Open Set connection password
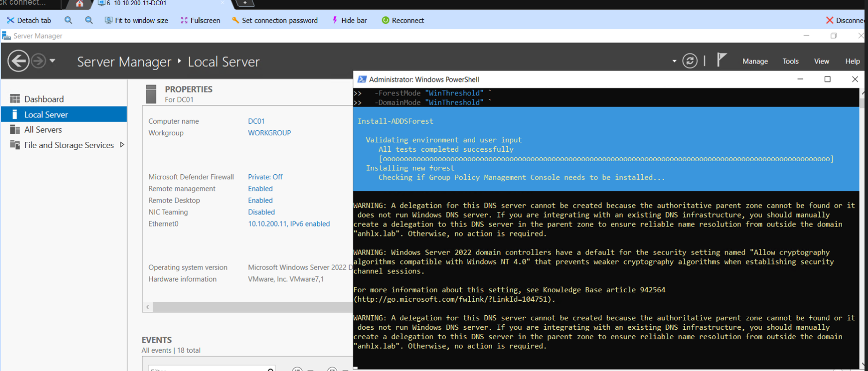The width and height of the screenshot is (868, 371). point(275,20)
